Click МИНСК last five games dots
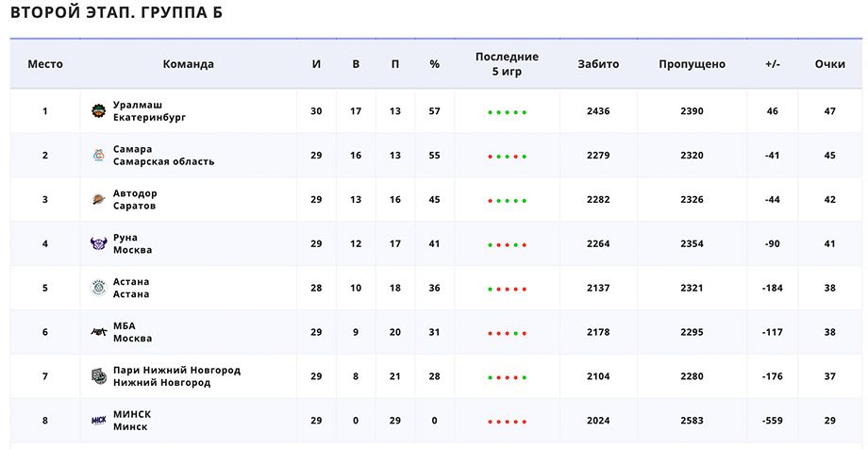This screenshot has height=449, width=868. 507,422
